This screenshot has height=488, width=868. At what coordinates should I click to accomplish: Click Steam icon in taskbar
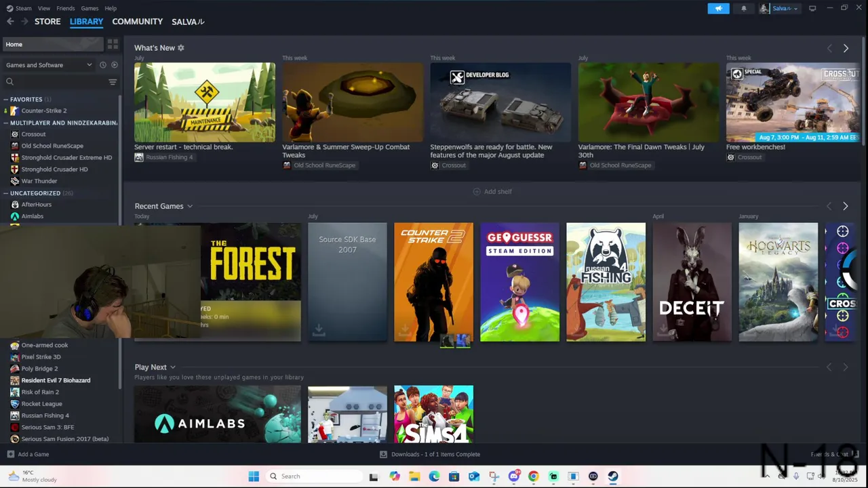(x=613, y=476)
